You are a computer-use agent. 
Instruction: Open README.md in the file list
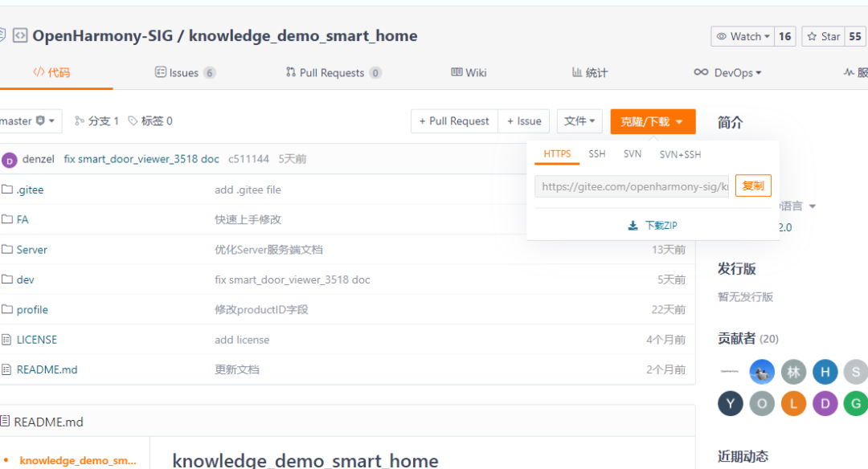point(47,369)
